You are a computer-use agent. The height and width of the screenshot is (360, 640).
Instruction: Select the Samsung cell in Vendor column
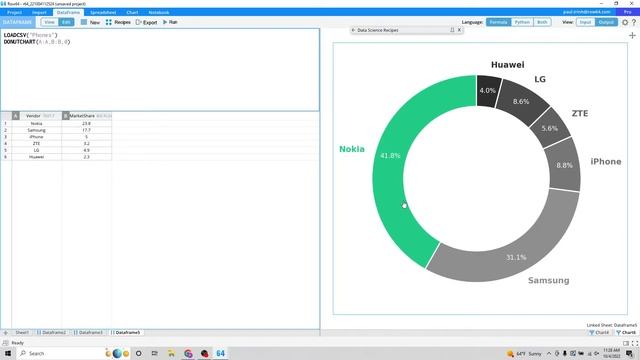coord(36,130)
